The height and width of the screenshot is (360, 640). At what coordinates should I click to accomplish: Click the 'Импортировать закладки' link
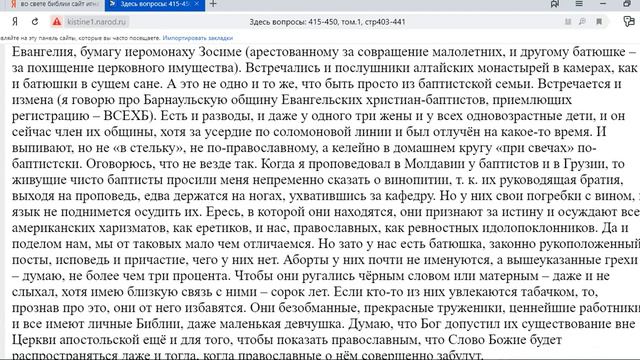(198, 38)
